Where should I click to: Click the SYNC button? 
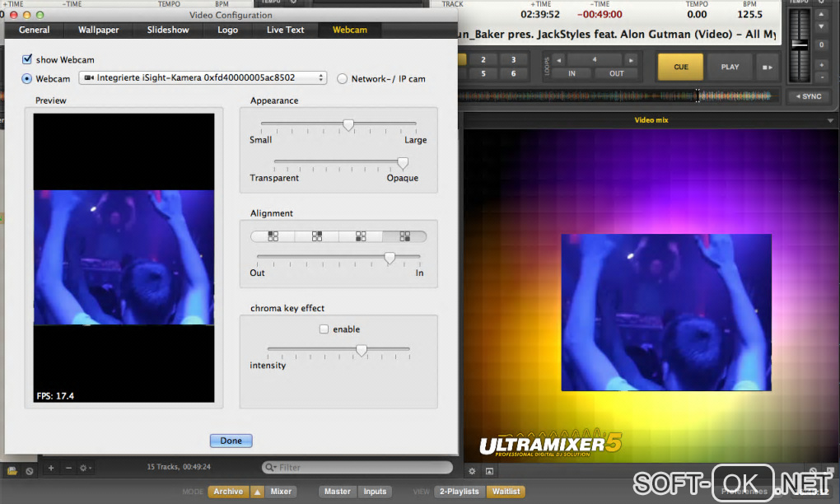coord(809,96)
